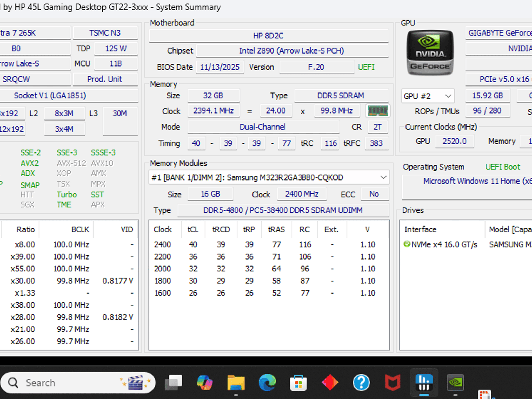Click the x28.00 ratio row
This screenshot has width=532, height=399.
(x=69, y=317)
